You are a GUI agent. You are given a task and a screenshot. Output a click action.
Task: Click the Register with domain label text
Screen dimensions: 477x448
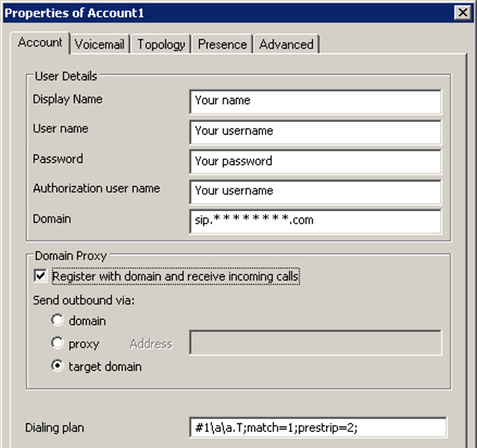(x=175, y=277)
